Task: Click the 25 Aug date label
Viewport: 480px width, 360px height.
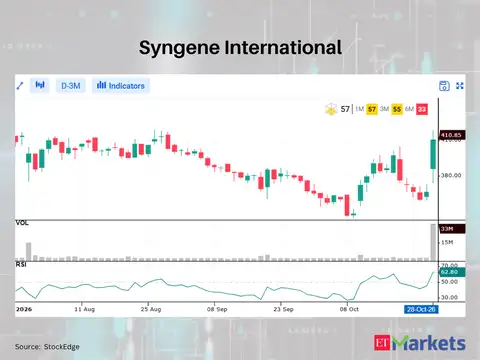Action: click(151, 309)
